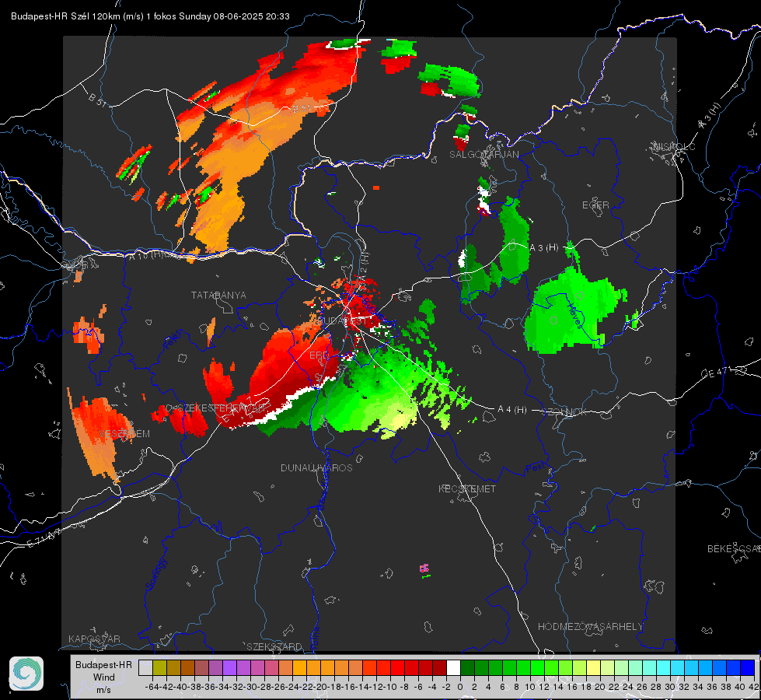Click the Somogy county label
The width and height of the screenshot is (761, 700).
[155, 574]
